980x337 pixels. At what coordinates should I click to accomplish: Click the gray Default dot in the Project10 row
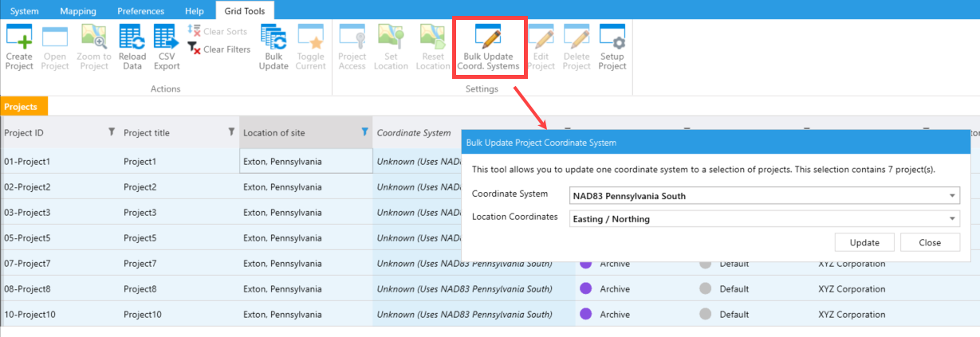coord(705,314)
